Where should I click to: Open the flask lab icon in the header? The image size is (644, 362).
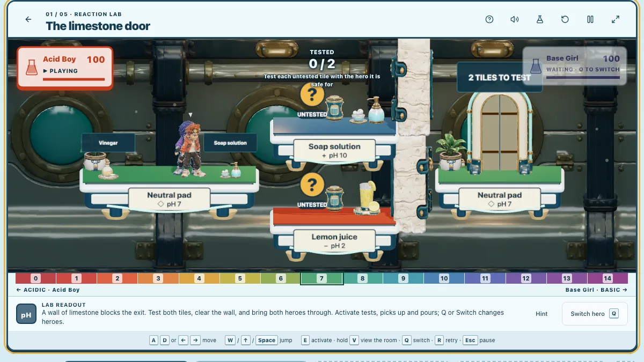point(540,19)
